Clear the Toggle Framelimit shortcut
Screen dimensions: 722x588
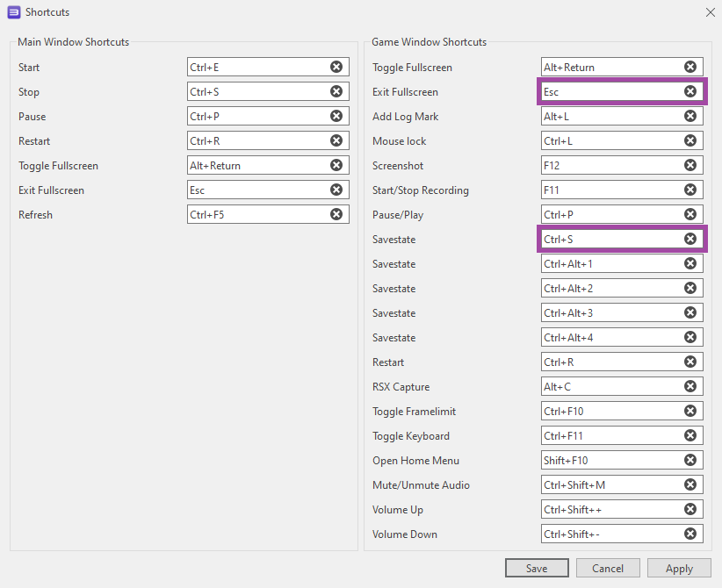point(690,412)
